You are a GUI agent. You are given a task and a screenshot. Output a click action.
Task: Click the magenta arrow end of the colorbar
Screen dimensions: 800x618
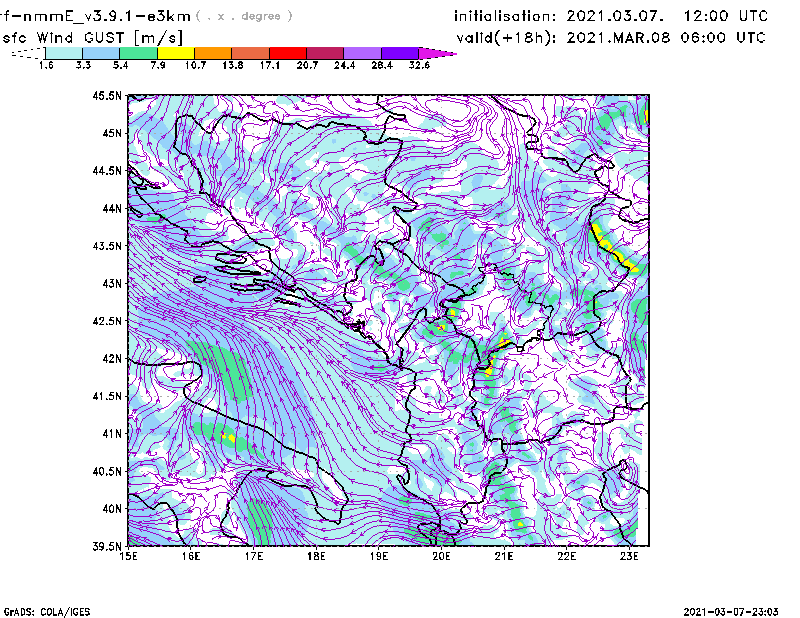(x=437, y=53)
